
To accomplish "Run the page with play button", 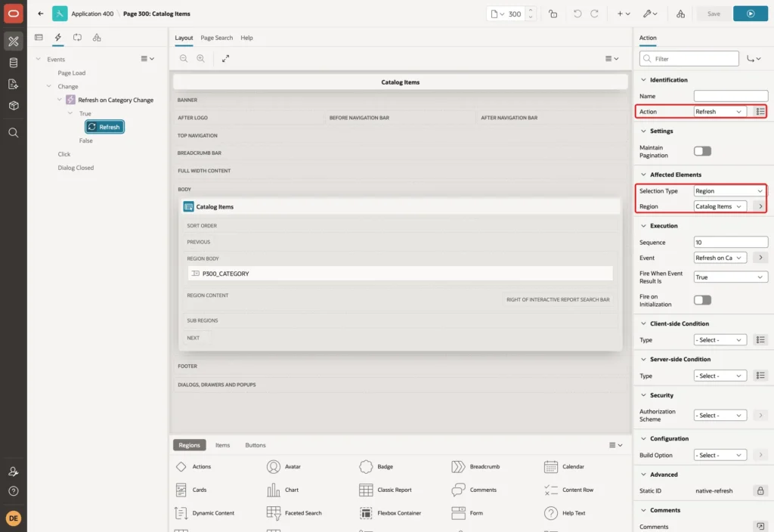I will point(751,14).
